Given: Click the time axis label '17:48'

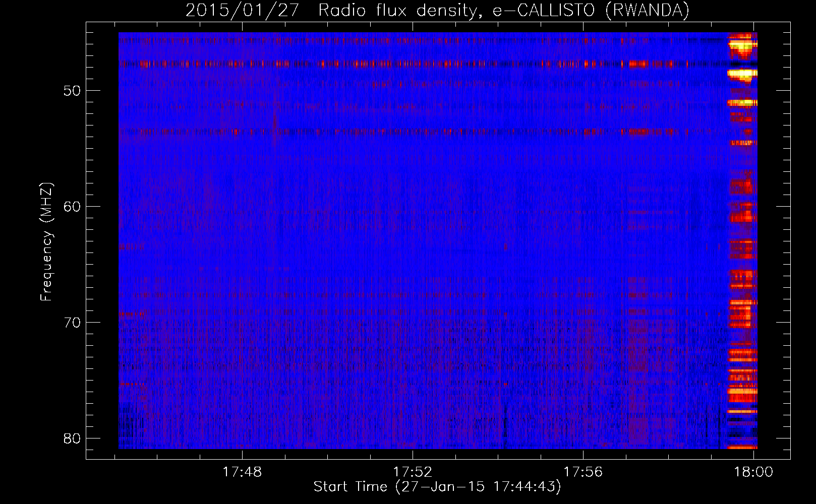Looking at the screenshot, I should 242,472.
